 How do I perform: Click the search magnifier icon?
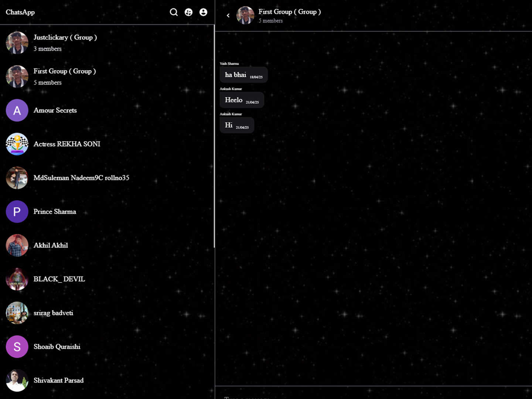point(174,12)
